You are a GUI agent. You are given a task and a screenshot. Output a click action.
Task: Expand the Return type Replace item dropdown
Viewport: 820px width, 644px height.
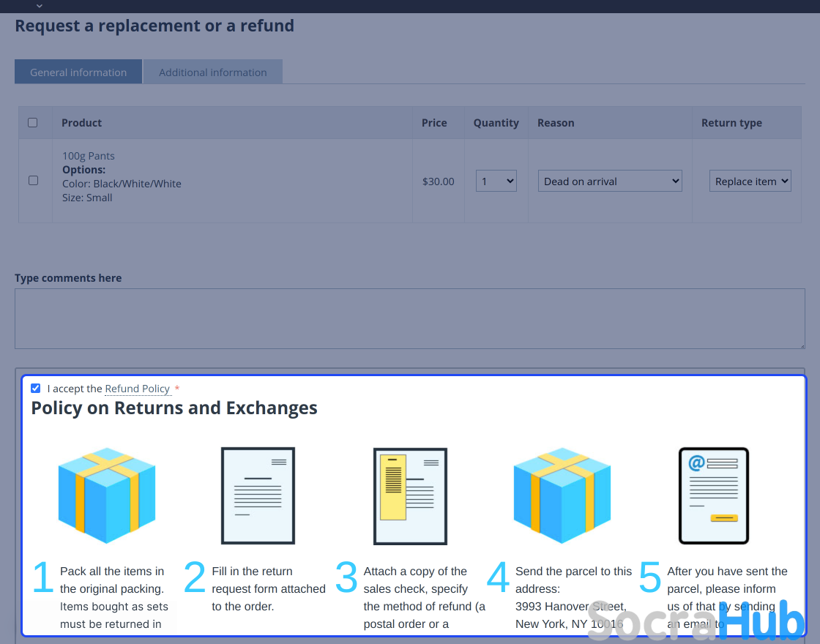click(750, 181)
